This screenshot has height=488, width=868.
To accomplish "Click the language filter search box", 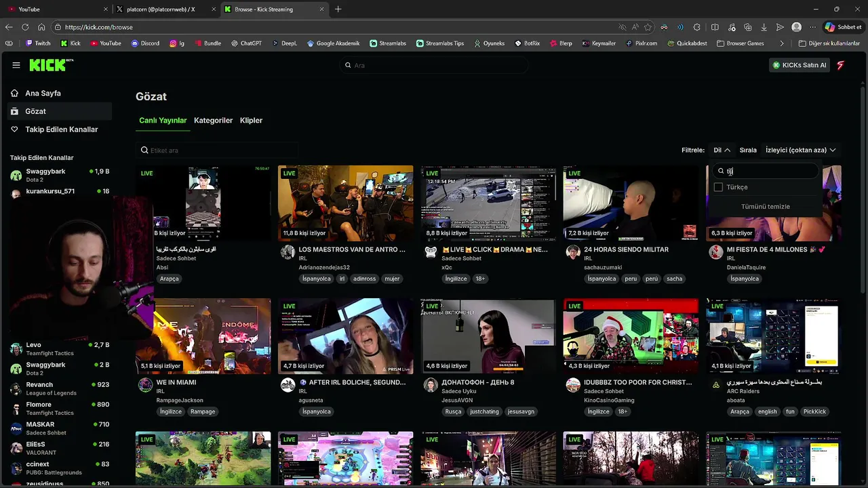I will coord(765,171).
